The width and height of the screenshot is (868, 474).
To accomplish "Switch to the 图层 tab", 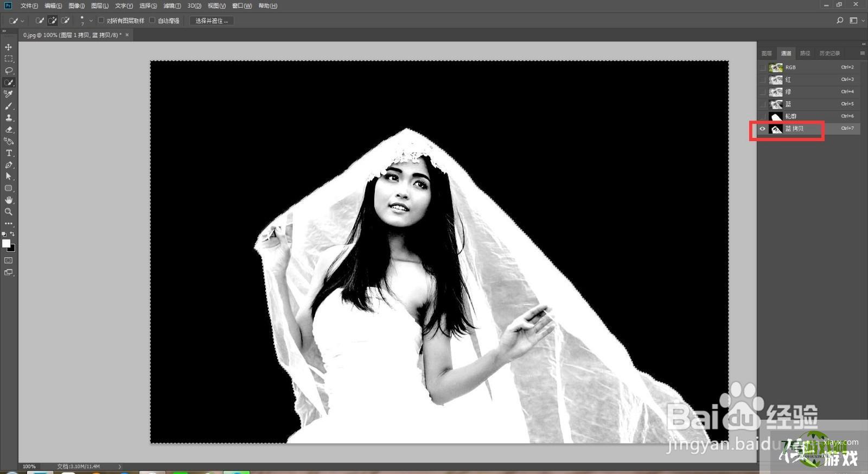I will tap(767, 53).
